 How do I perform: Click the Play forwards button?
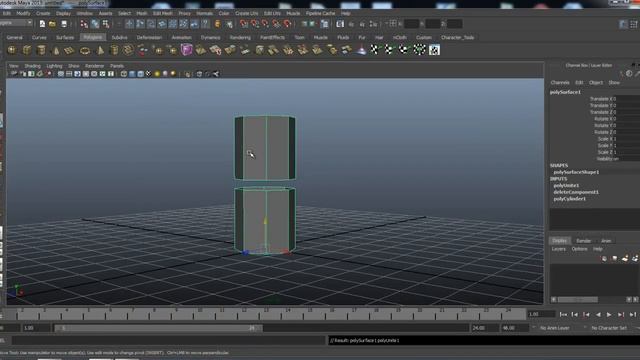(609, 315)
